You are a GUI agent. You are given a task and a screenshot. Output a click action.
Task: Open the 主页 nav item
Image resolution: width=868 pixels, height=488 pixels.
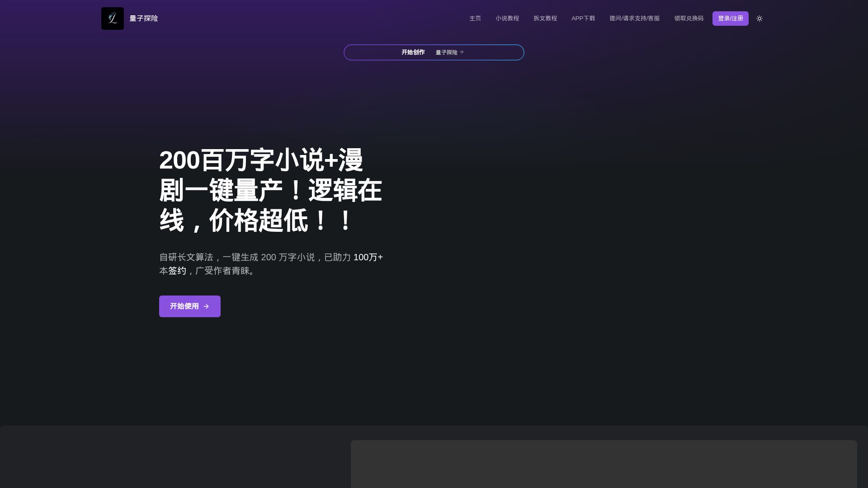[475, 19]
